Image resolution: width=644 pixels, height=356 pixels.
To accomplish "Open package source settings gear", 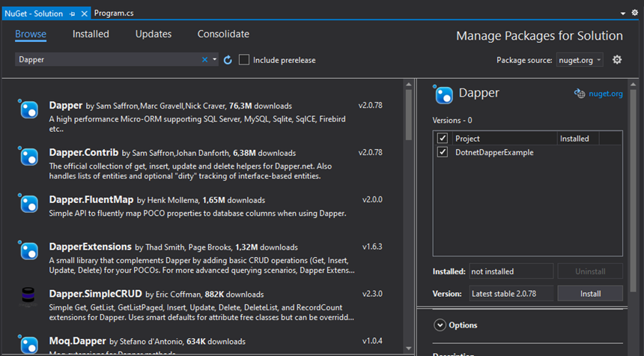I will click(617, 60).
